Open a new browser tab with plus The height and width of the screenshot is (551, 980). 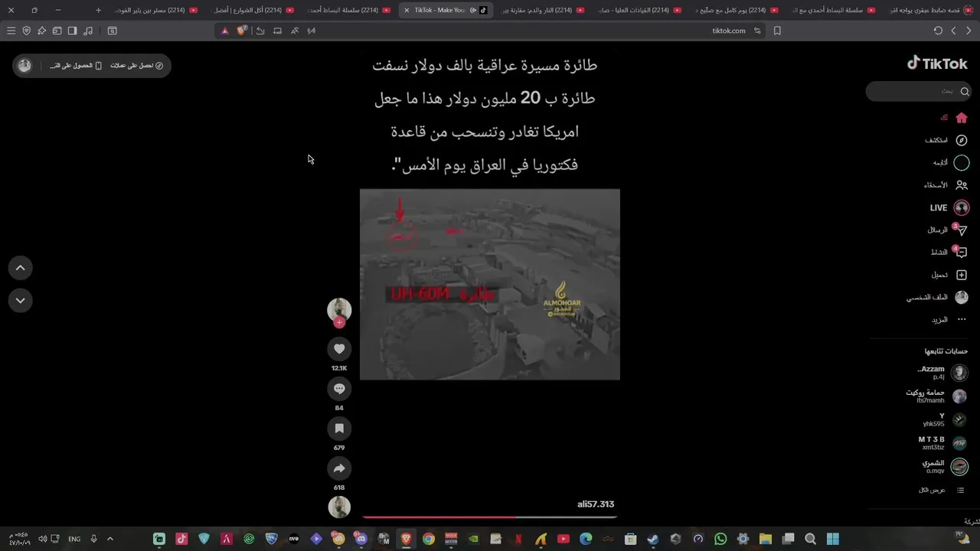pyautogui.click(x=98, y=10)
